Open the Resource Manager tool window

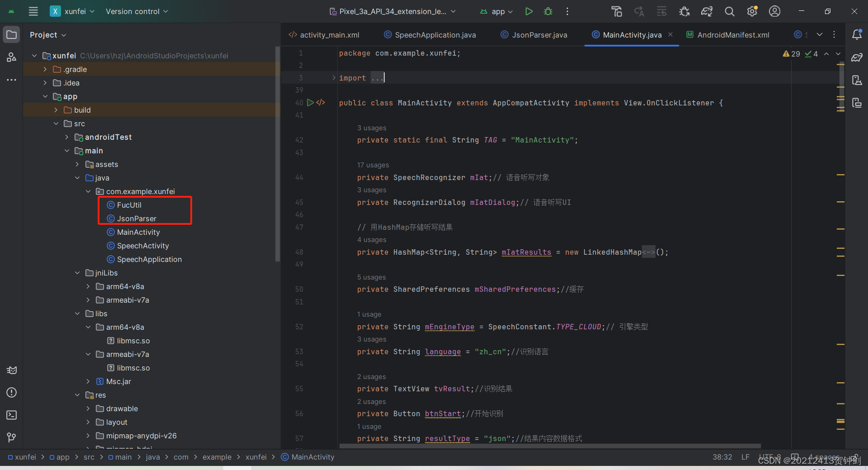pyautogui.click(x=12, y=57)
